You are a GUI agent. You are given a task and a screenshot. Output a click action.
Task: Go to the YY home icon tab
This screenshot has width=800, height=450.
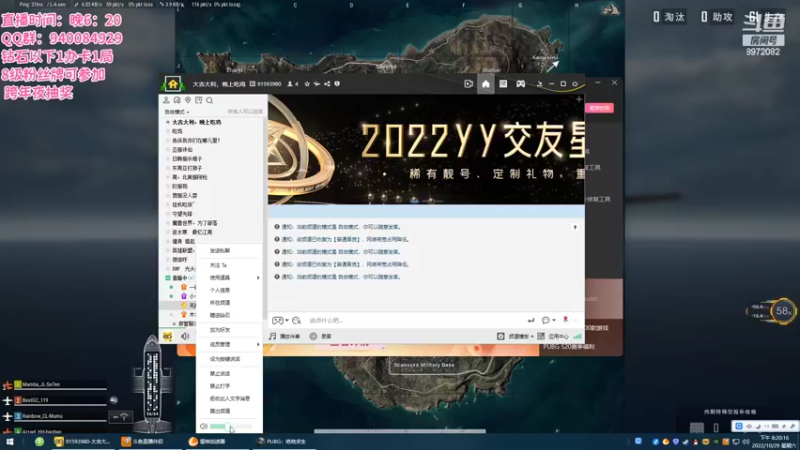(486, 84)
